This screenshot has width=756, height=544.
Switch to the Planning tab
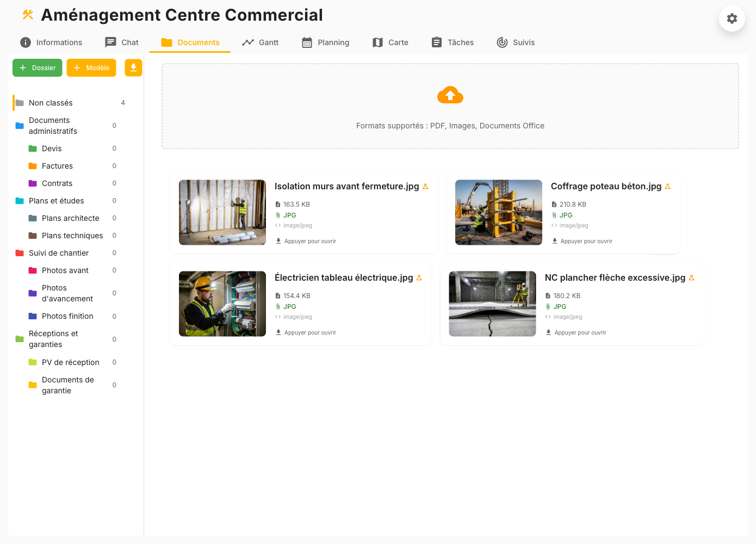[x=325, y=42]
